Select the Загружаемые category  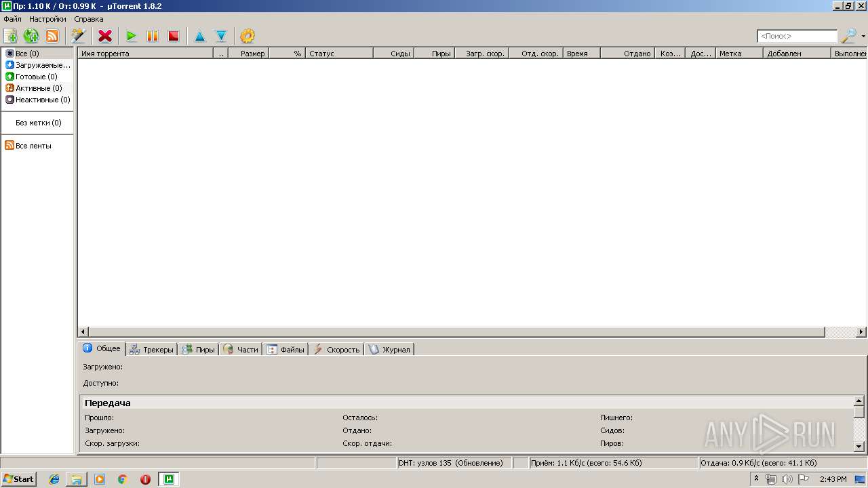(37, 65)
